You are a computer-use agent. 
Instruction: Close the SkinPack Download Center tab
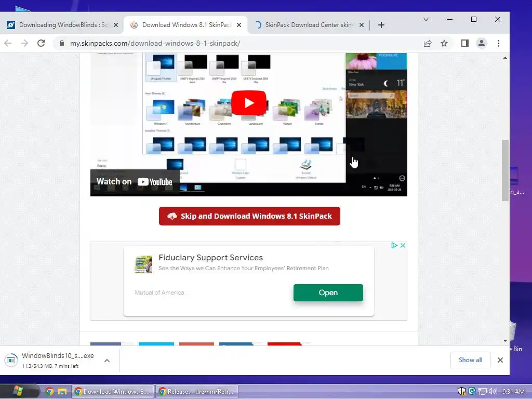pos(362,25)
